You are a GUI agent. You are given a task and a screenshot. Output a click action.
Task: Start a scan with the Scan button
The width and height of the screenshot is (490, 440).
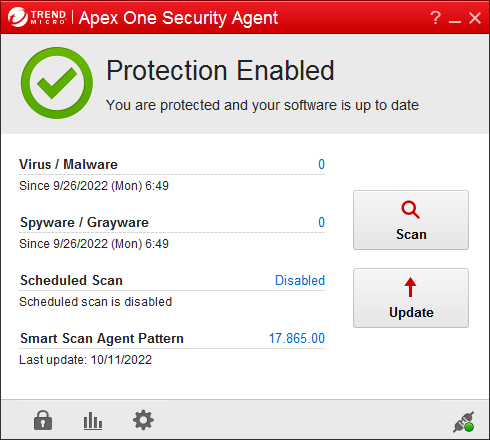pos(411,220)
